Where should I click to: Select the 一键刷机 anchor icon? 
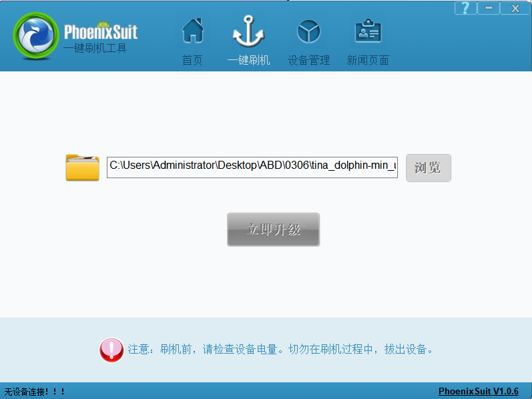pyautogui.click(x=248, y=31)
